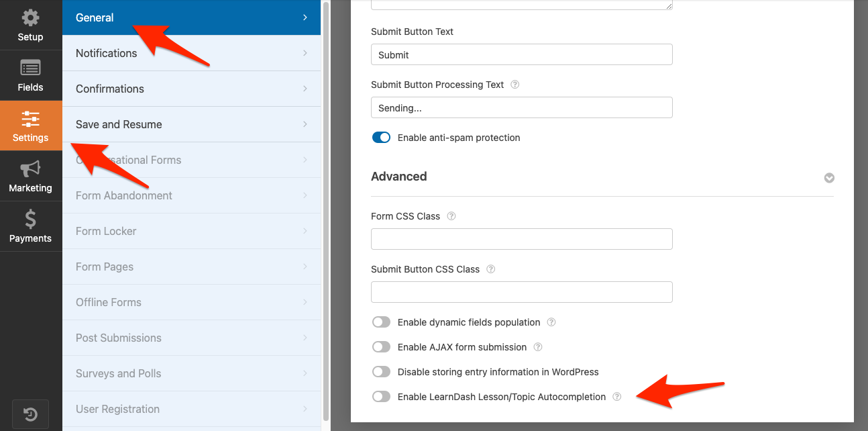Enable dynamic fields population toggle
Viewport: 868px width, 431px height.
381,322
